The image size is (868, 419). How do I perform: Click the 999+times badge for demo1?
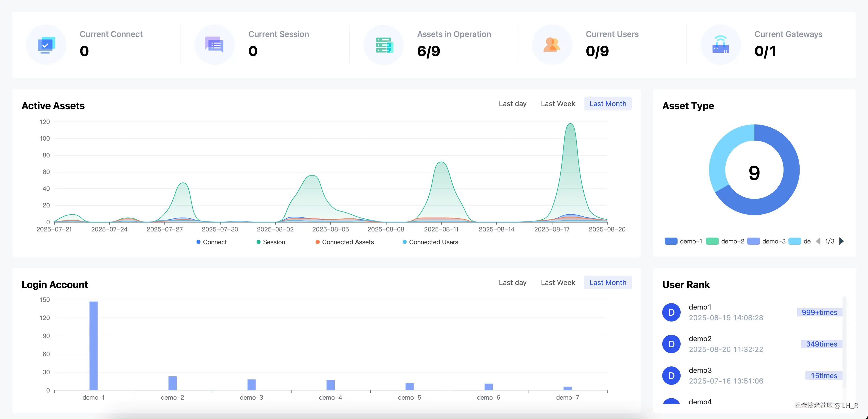tap(819, 312)
